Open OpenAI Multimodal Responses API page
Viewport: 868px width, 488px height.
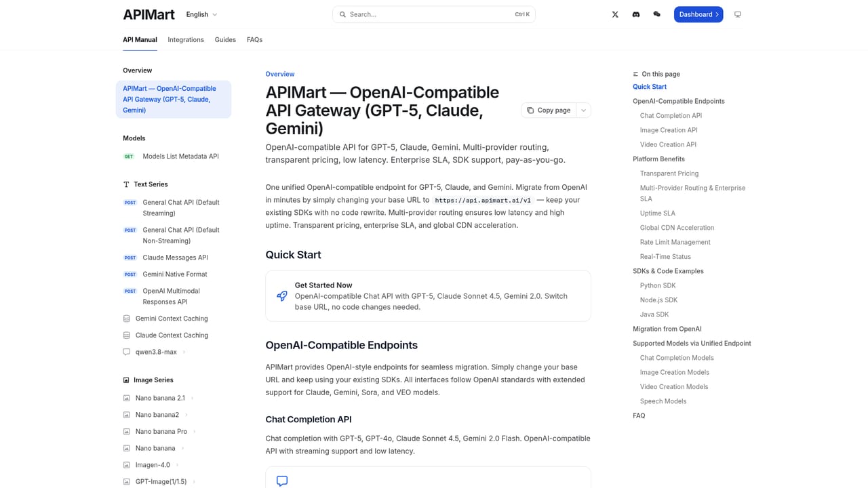(x=174, y=296)
